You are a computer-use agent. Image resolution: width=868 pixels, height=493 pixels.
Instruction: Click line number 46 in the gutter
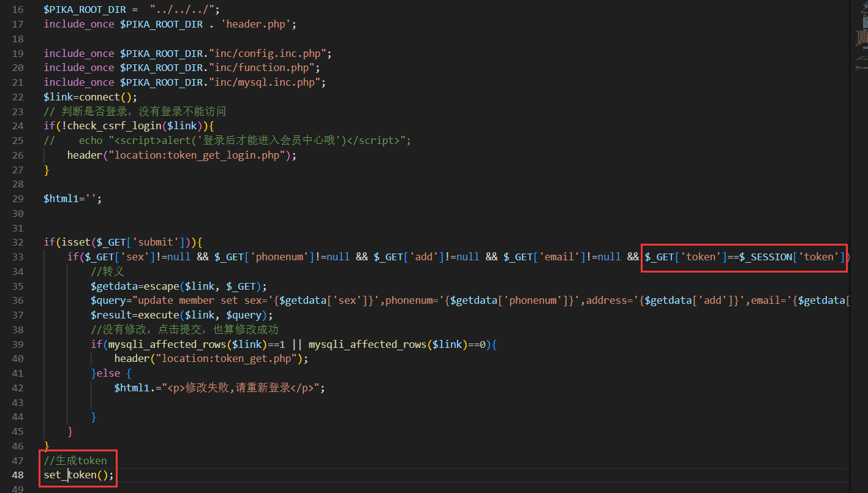pyautogui.click(x=17, y=446)
